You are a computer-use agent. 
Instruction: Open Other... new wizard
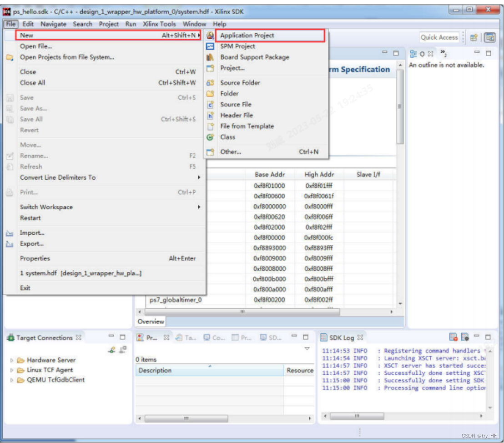pos(231,152)
